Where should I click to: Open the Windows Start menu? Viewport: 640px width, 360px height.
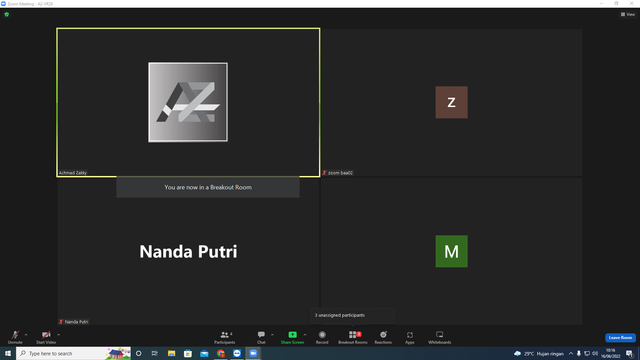(8, 353)
